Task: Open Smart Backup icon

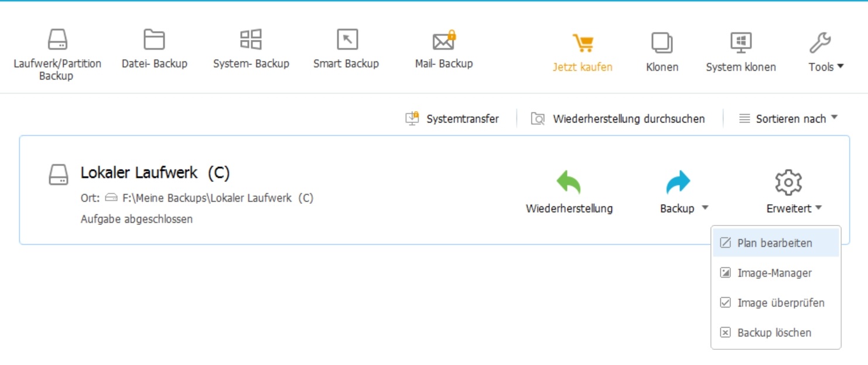Action: coord(347,40)
